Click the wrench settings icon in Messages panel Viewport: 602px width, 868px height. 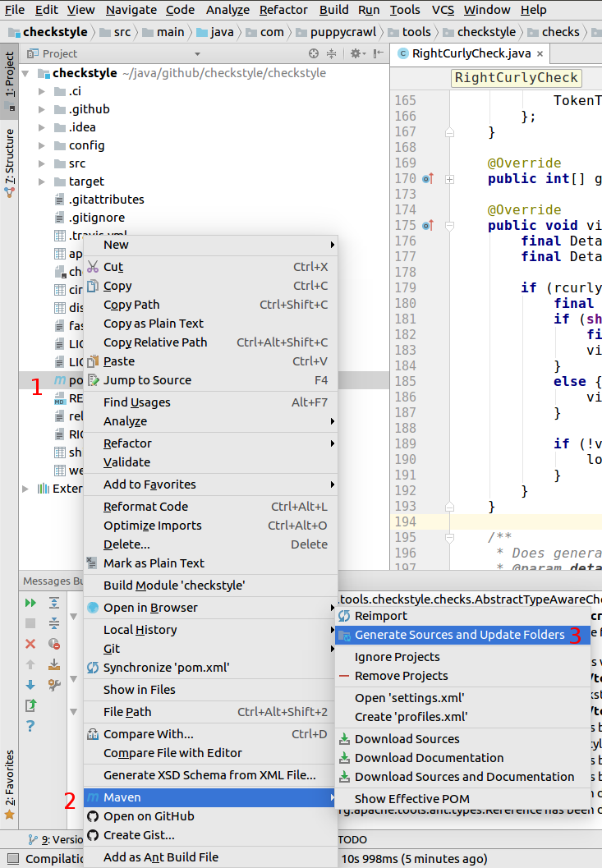click(x=54, y=684)
